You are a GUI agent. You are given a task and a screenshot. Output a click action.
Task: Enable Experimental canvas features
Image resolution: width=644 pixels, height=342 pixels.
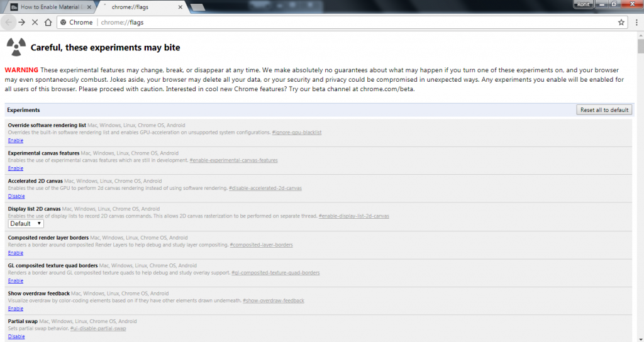click(16, 168)
